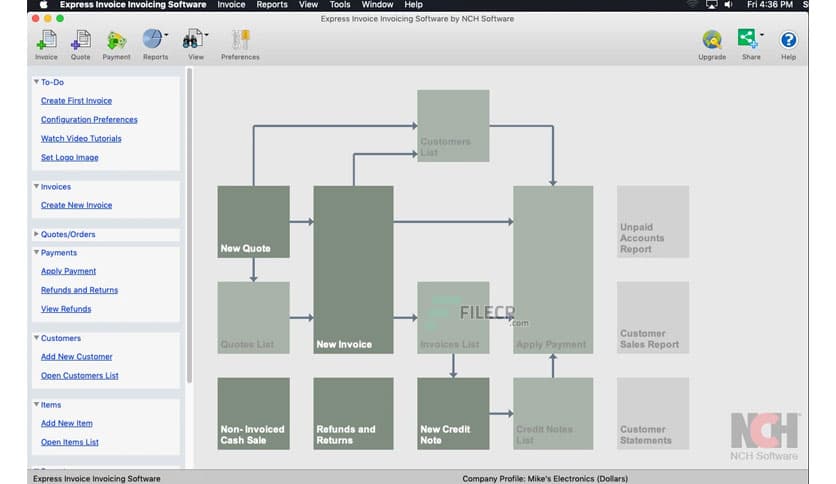Image resolution: width=836 pixels, height=484 pixels.
Task: Select the Refunds and Returns tile
Action: 353,413
